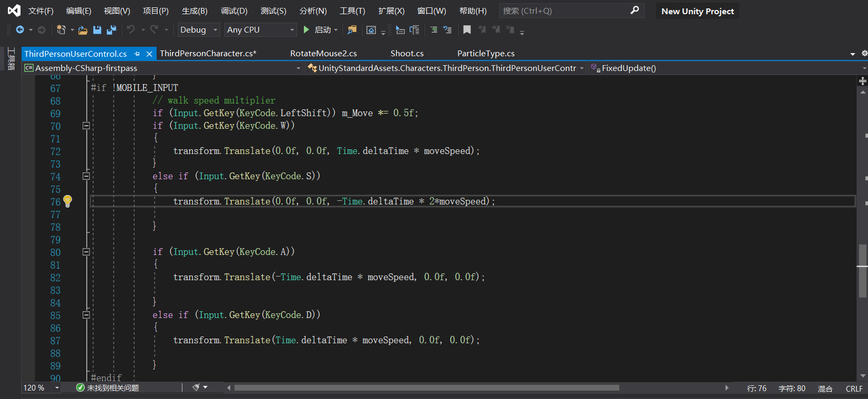
Task: Open the 项目(P) menu
Action: 156,11
